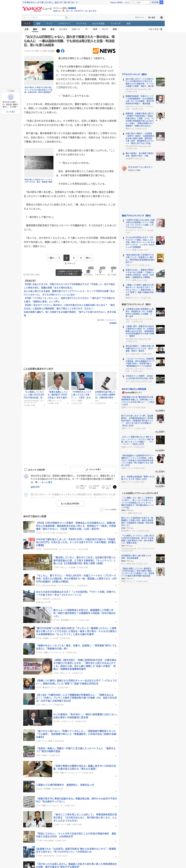Open the comment count bubble showing 1682 under headline

(44, 51)
